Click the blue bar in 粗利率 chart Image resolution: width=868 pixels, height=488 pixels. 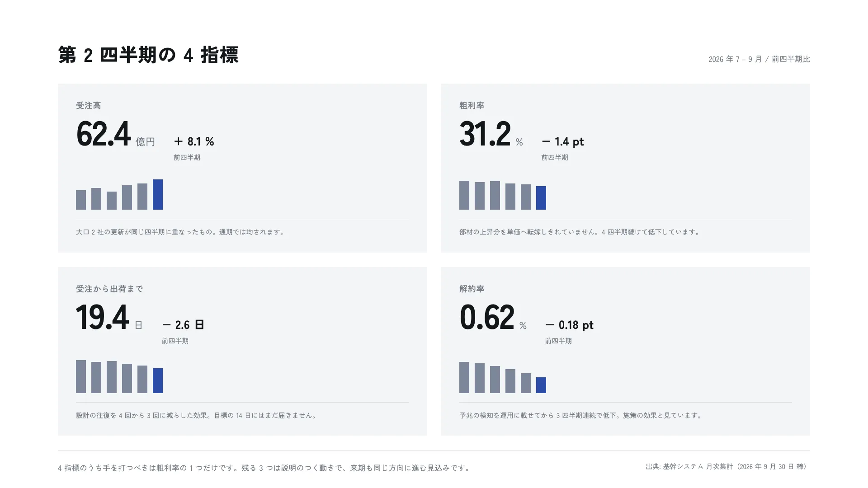pyautogui.click(x=541, y=198)
